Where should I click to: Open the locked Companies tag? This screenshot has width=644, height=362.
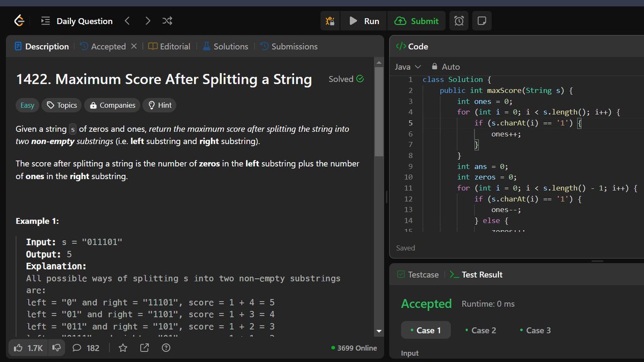pyautogui.click(x=112, y=105)
